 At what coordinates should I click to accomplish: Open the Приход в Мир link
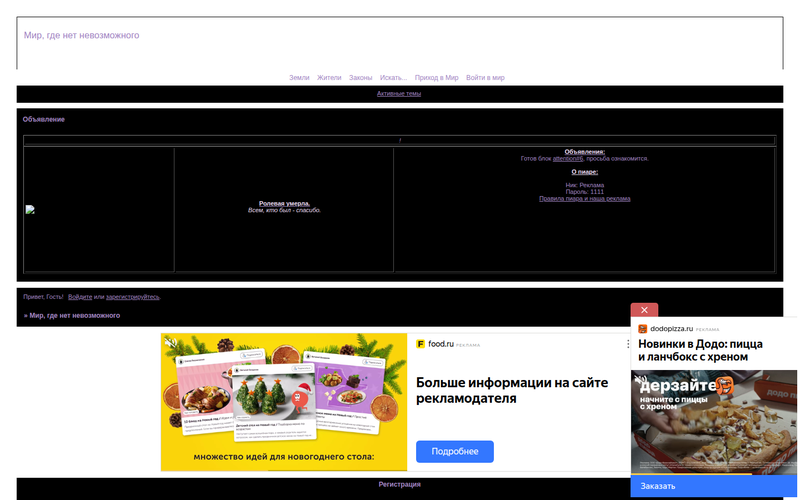(436, 77)
